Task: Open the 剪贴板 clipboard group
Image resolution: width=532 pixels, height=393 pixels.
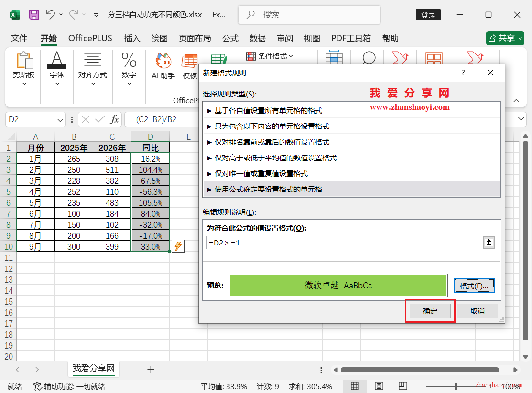Action: tap(24, 69)
